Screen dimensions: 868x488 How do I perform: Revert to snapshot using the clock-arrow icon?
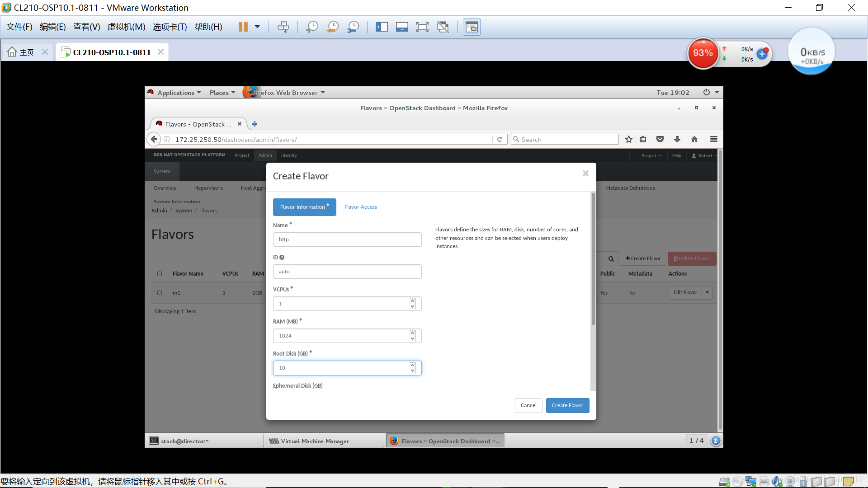(333, 27)
